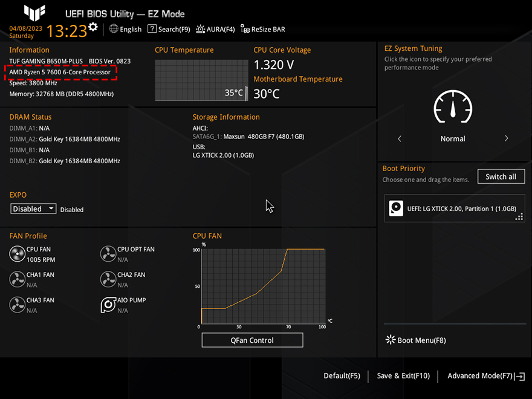Image resolution: width=532 pixels, height=399 pixels.
Task: Click Speed: 3800 MHz text
Action: click(x=33, y=83)
